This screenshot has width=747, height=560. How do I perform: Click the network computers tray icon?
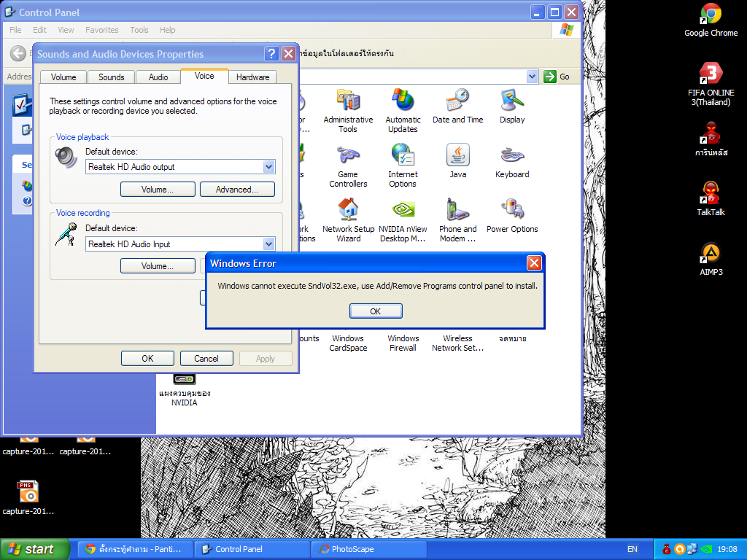point(693,549)
